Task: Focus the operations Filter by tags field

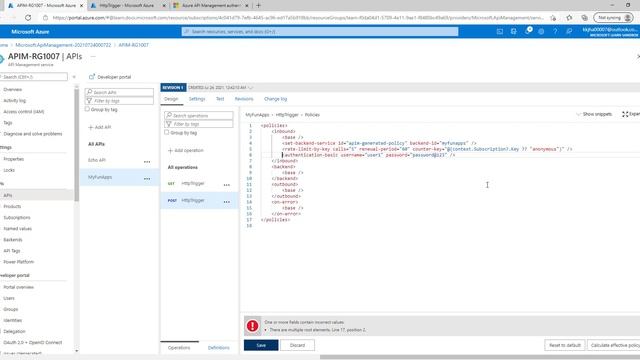Action: 199,124
